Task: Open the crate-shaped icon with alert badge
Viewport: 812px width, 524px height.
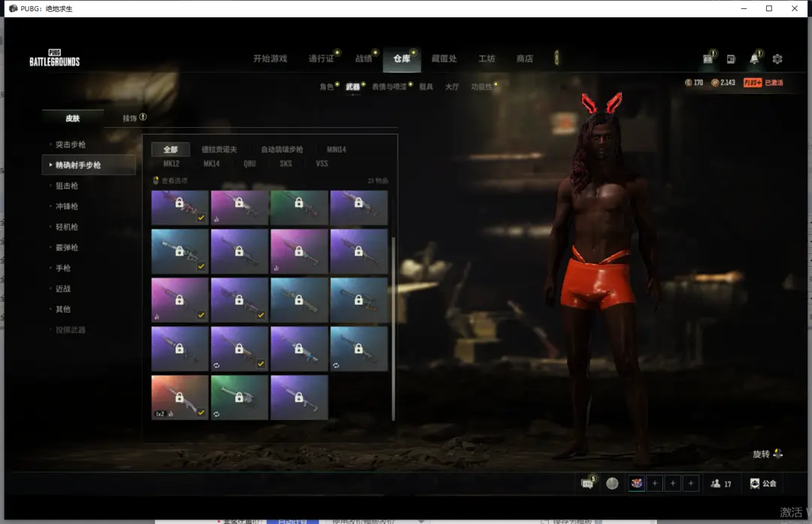Action: (x=707, y=59)
